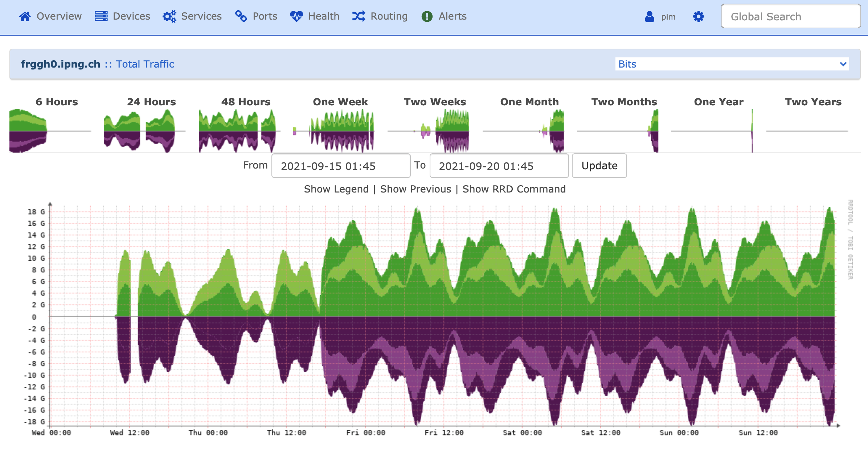Viewport: 868px width, 470px height.
Task: Click the From date input field
Action: pos(341,166)
